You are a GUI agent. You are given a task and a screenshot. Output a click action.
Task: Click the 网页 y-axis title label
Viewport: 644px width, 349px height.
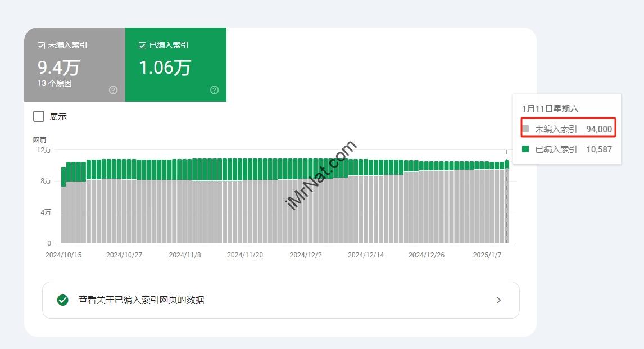coord(39,140)
